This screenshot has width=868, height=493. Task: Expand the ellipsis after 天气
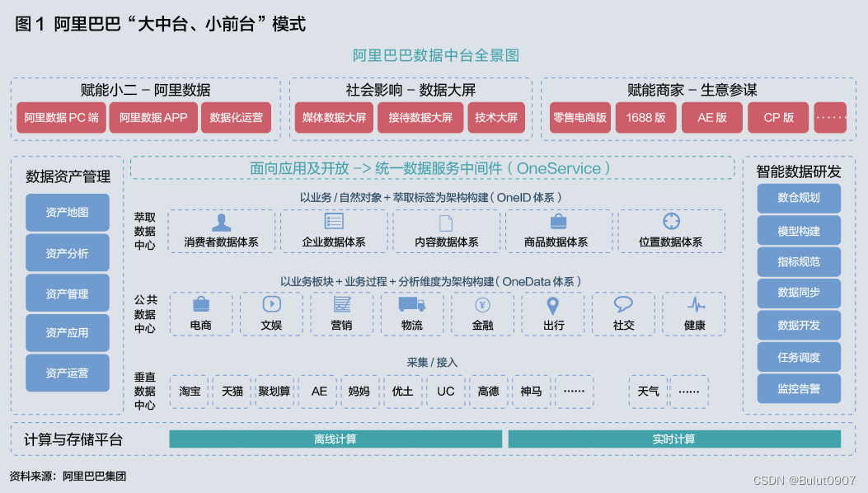(689, 392)
